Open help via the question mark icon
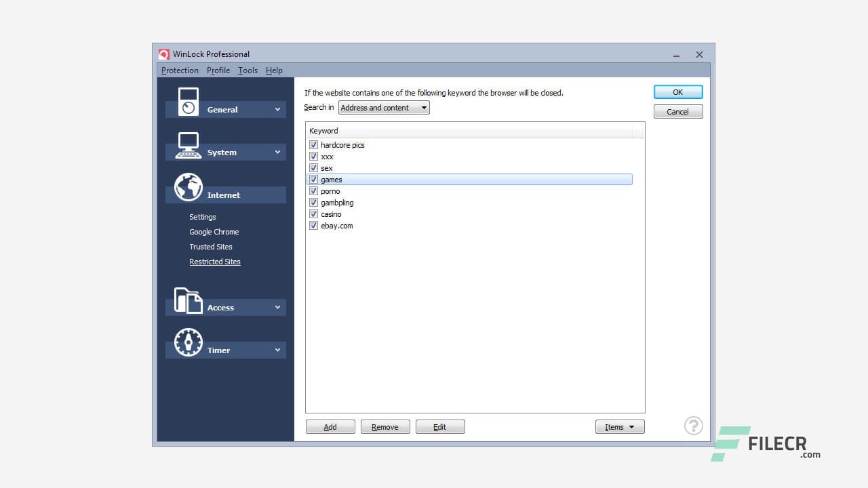Image resolution: width=868 pixels, height=488 pixels. [694, 426]
